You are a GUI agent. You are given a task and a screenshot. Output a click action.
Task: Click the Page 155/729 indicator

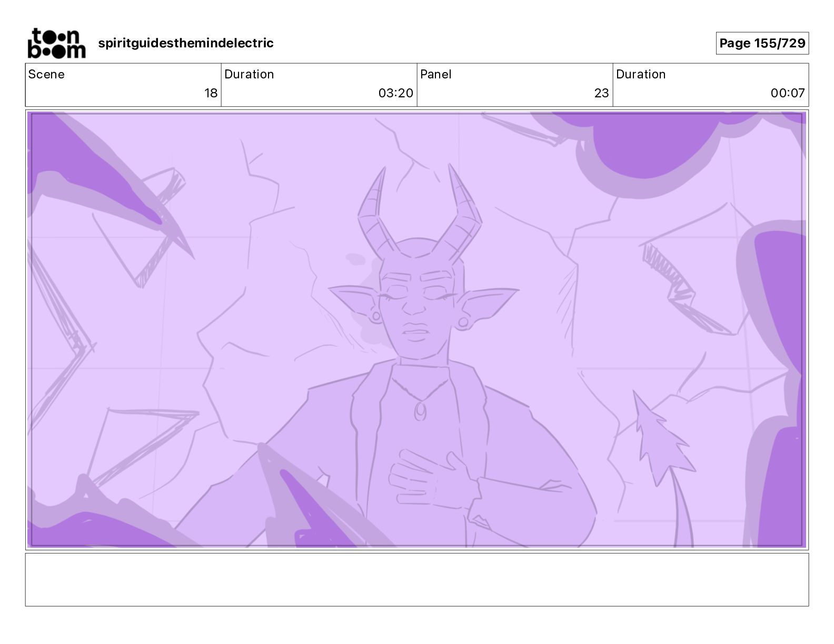click(762, 43)
